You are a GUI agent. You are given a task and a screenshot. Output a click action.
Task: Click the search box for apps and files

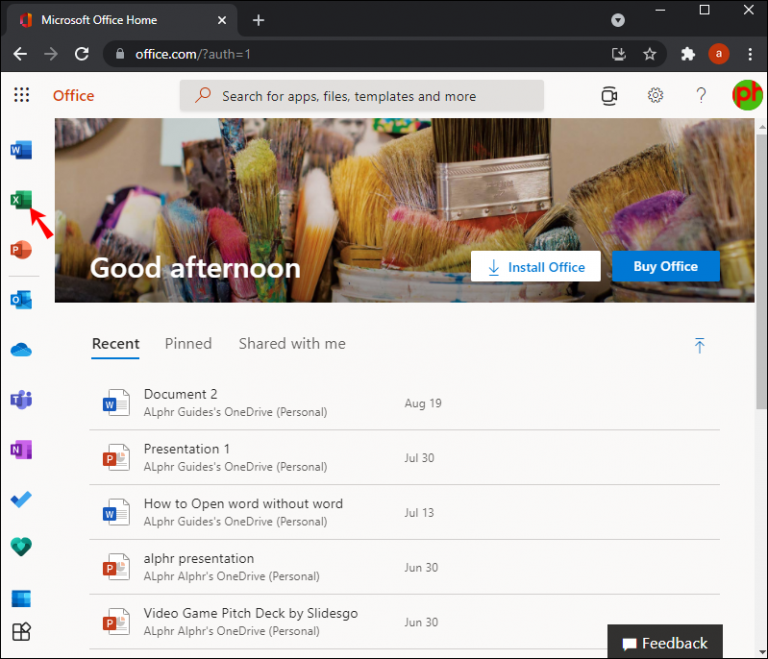(362, 96)
